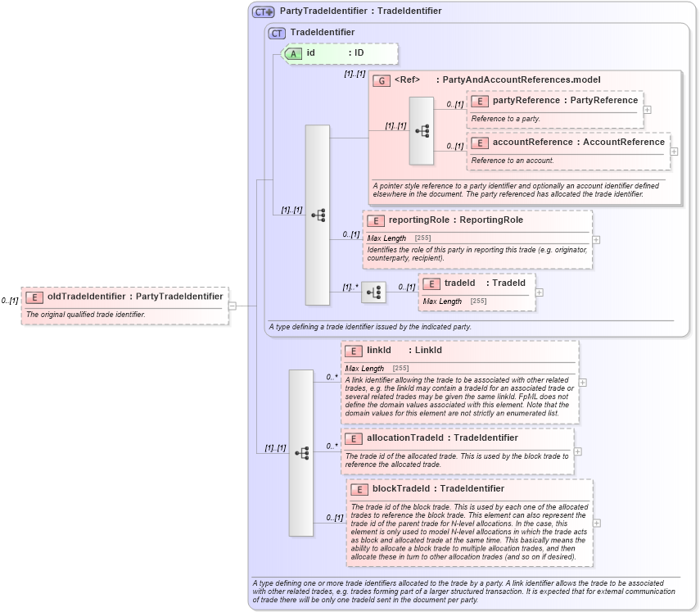Viewport: 700px width, 612px height.
Task: Select reportingRole : ReportingRole label
Action: tap(456, 220)
